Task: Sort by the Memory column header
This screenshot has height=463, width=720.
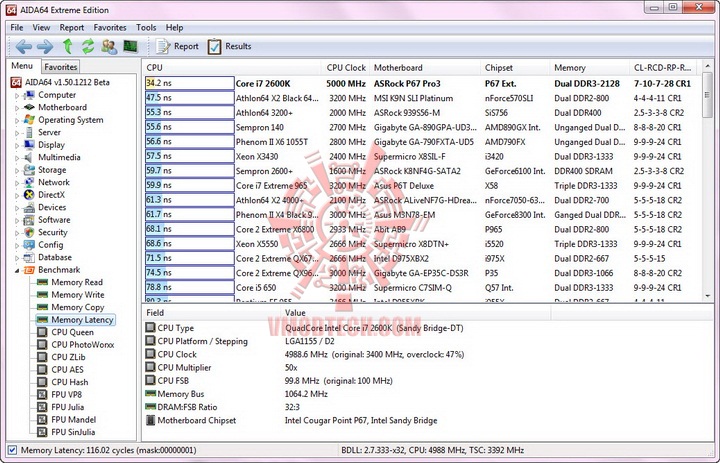Action: tap(589, 68)
